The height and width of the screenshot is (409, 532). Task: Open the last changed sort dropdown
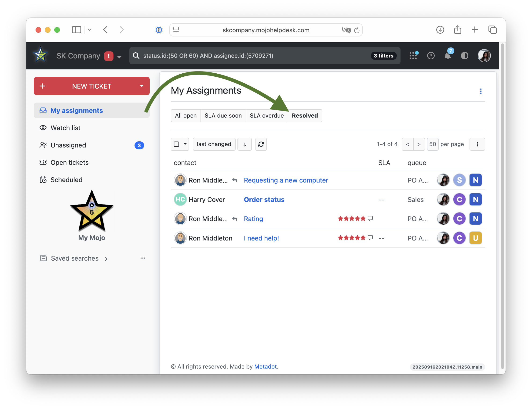click(214, 144)
